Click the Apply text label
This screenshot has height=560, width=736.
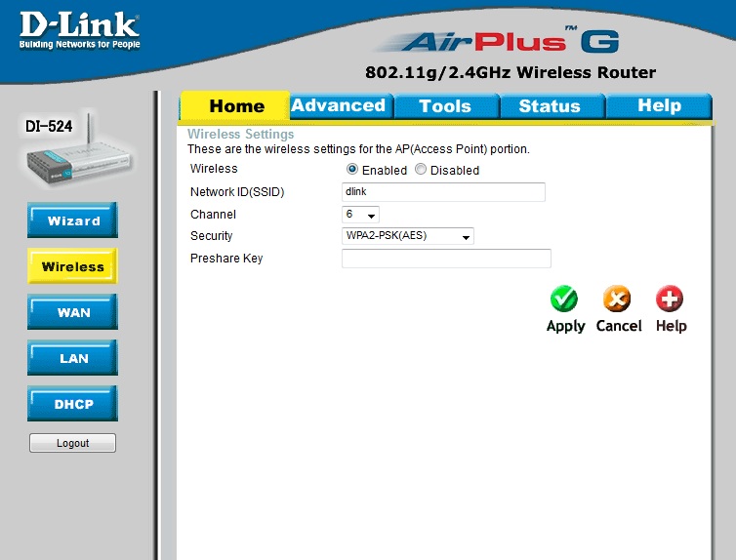pyautogui.click(x=565, y=326)
